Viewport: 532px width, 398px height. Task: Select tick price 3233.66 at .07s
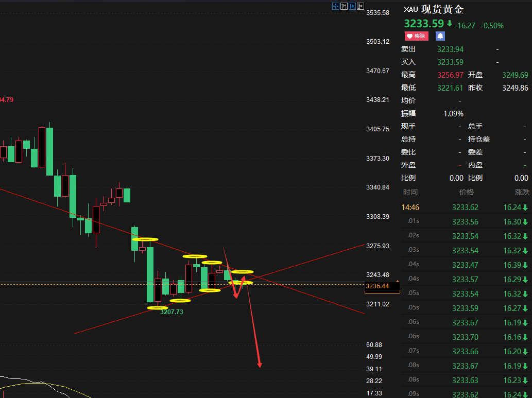[465, 352]
